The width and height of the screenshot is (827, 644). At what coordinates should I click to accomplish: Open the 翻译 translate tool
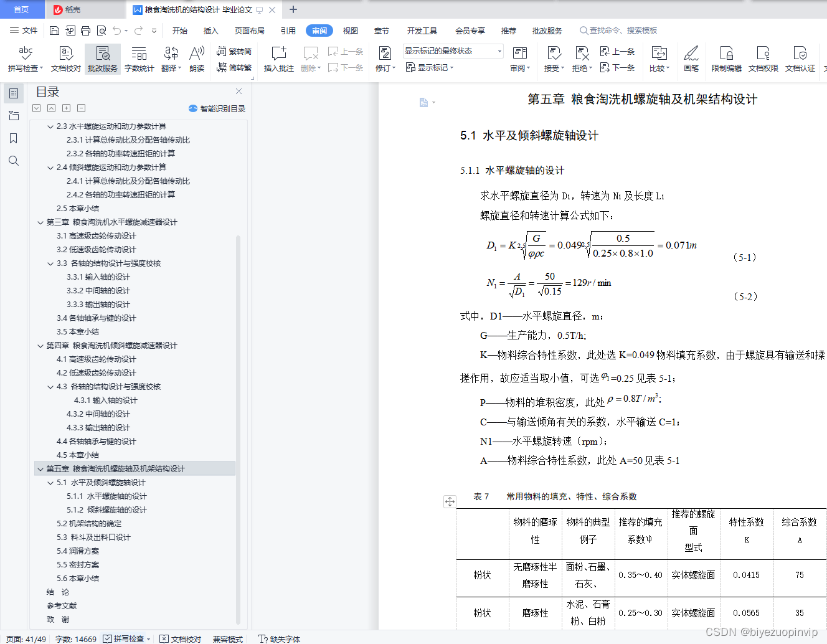coord(171,59)
